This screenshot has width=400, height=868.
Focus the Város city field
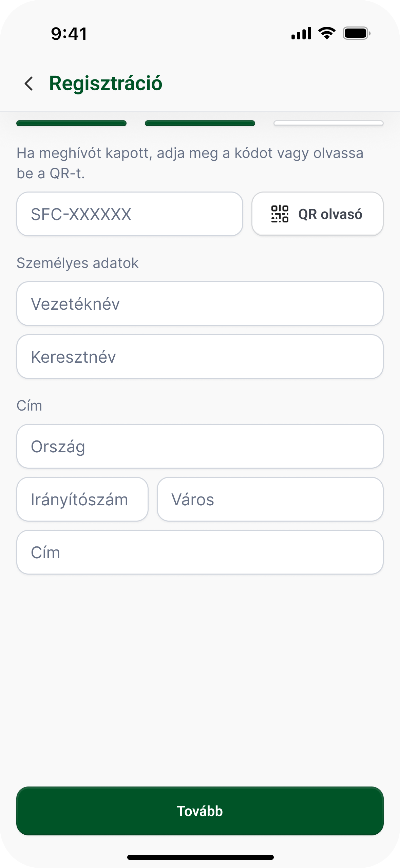270,499
